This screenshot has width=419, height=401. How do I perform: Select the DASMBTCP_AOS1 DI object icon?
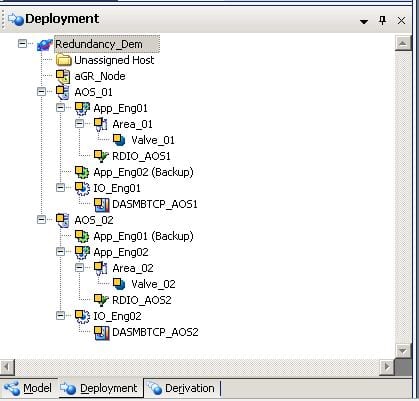(102, 204)
